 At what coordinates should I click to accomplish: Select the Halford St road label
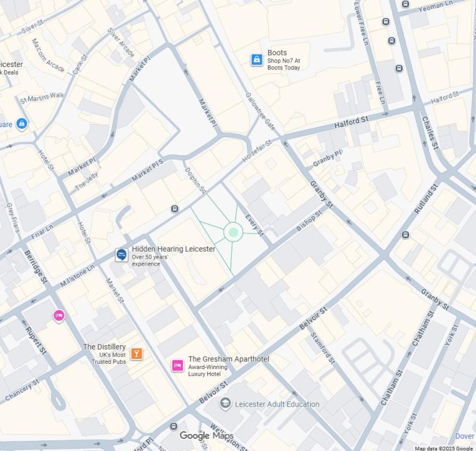coord(351,122)
